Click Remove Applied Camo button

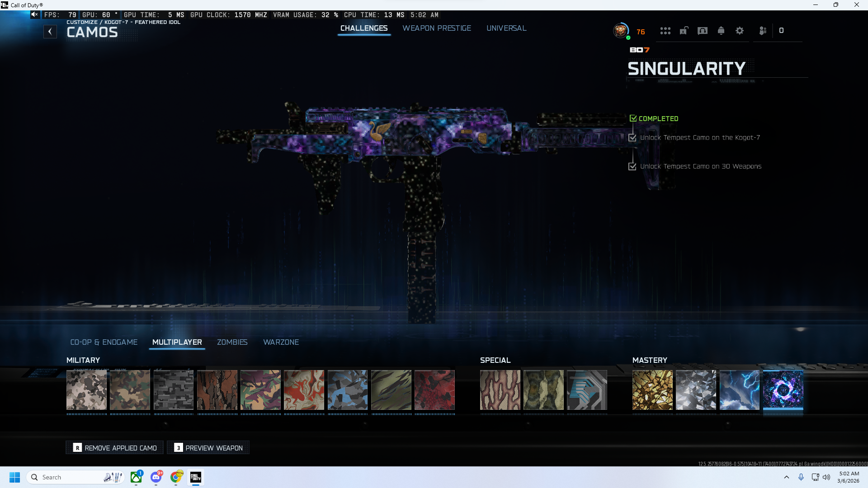115,448
